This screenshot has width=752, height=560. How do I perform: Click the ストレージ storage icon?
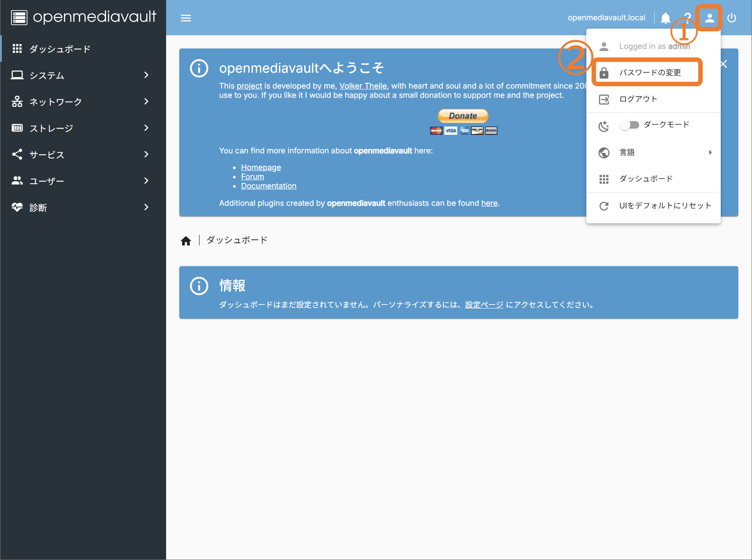click(x=17, y=128)
